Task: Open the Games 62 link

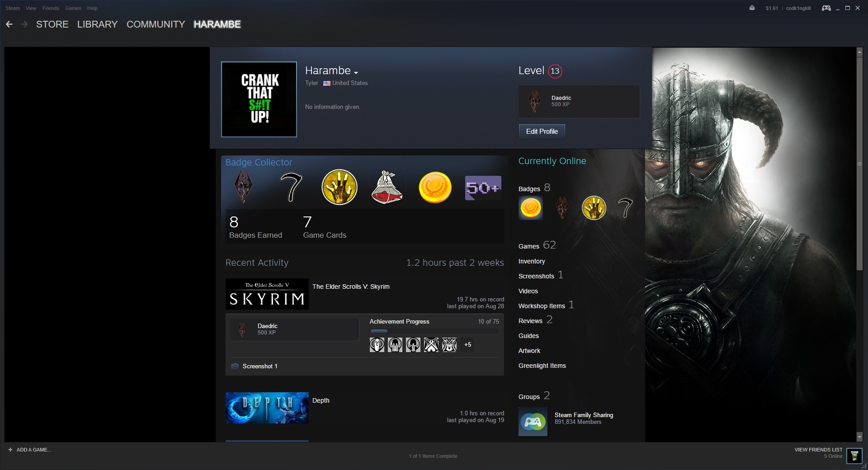Action: click(x=537, y=245)
